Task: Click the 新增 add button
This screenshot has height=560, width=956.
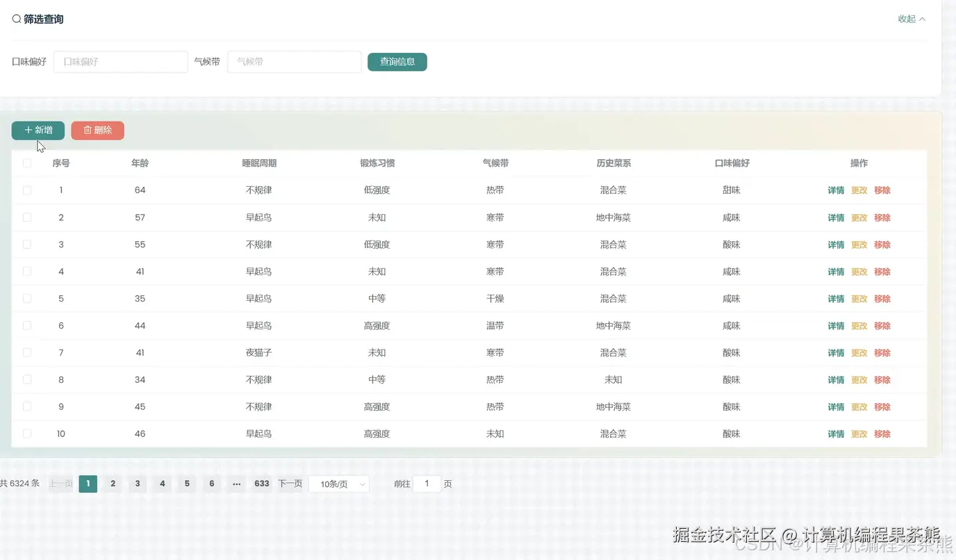Action: 38,130
